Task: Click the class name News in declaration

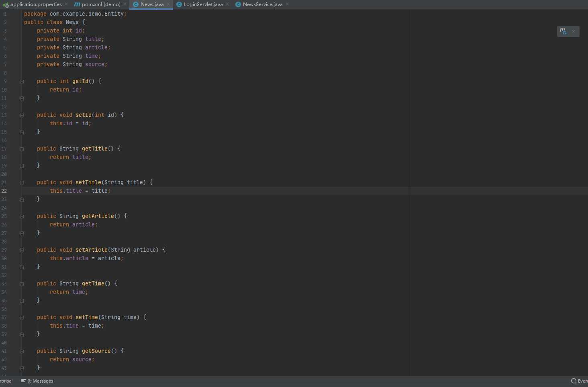Action: click(x=72, y=22)
